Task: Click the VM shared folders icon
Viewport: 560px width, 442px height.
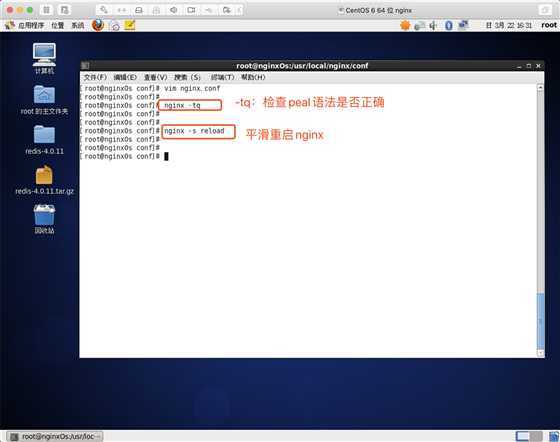Action: point(226,10)
